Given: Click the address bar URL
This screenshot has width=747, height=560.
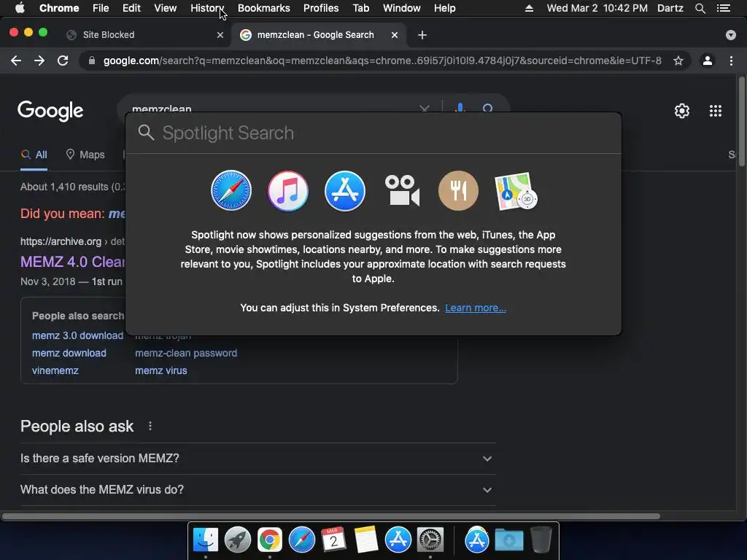Looking at the screenshot, I should point(382,61).
